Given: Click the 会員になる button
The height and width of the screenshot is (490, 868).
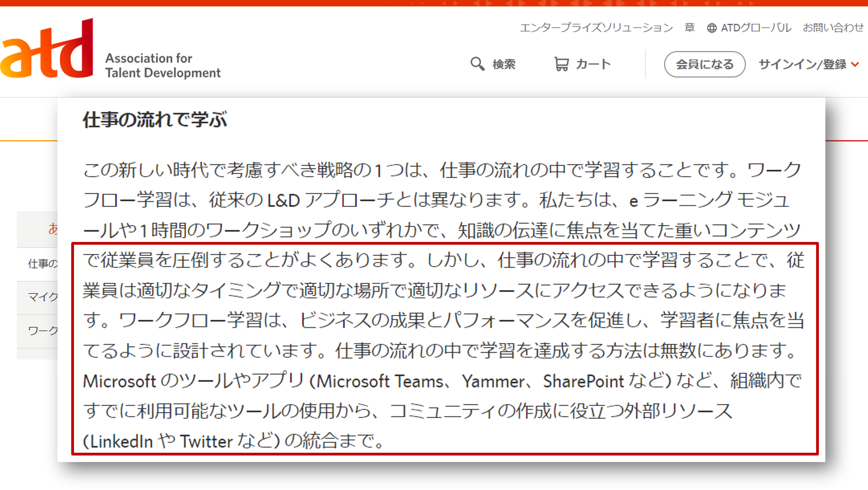Looking at the screenshot, I should pos(705,64).
